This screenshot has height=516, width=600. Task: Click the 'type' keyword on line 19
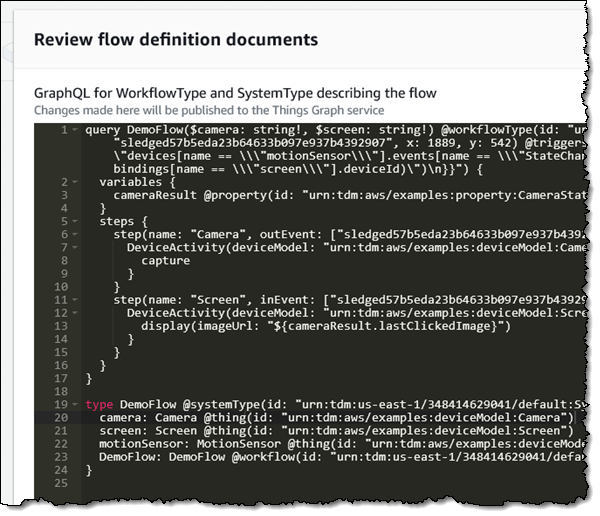click(x=100, y=404)
